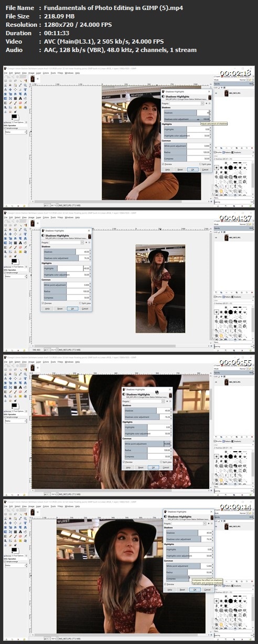Enable Split view checkbox in the 04:37 dialog
This screenshot has height=644, width=258.
(x=80, y=303)
